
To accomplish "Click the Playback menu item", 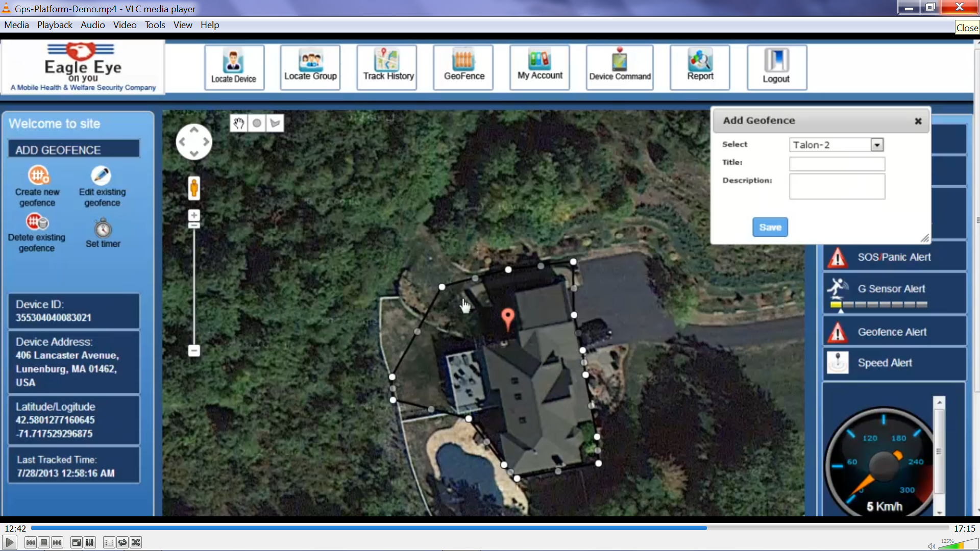I will tap(55, 25).
